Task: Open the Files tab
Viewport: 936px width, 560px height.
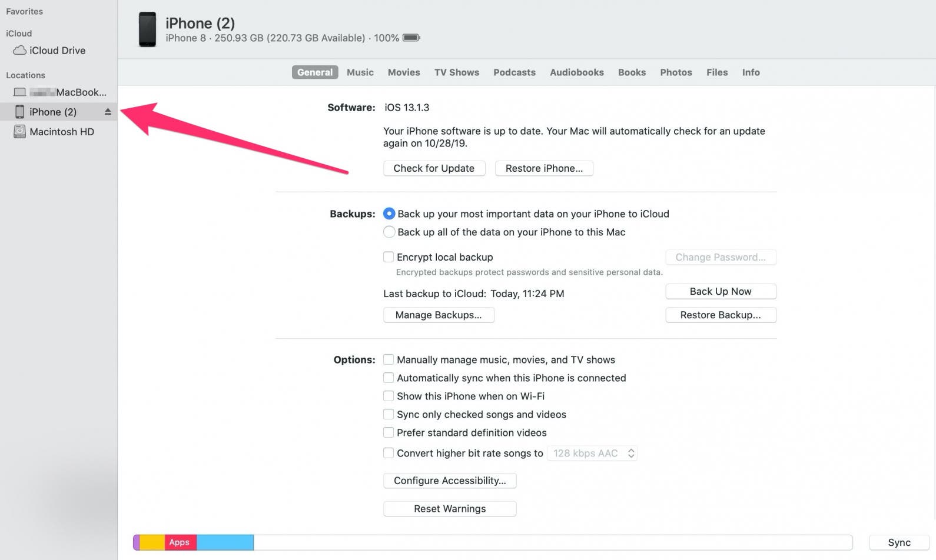Action: 717,72
